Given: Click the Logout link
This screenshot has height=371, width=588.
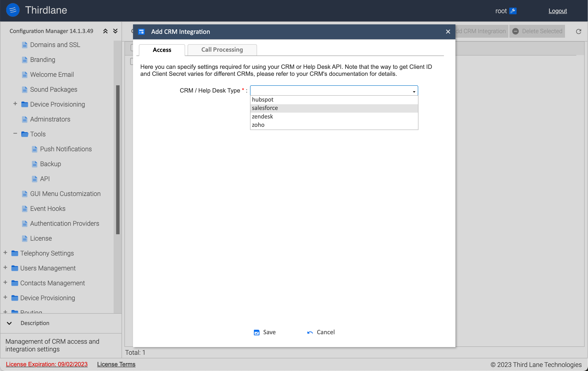Looking at the screenshot, I should pyautogui.click(x=558, y=10).
